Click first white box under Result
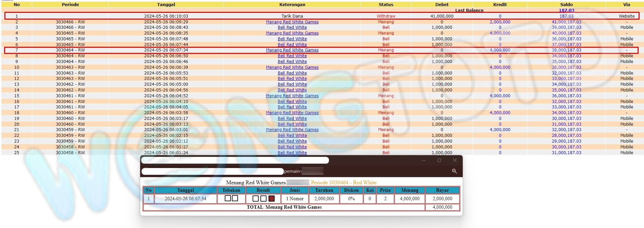644x228 pixels. [256, 199]
